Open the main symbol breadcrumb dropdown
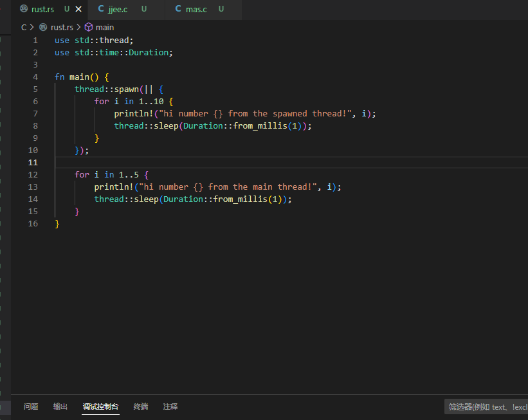Screen dimensions: 528x420 [x=104, y=27]
